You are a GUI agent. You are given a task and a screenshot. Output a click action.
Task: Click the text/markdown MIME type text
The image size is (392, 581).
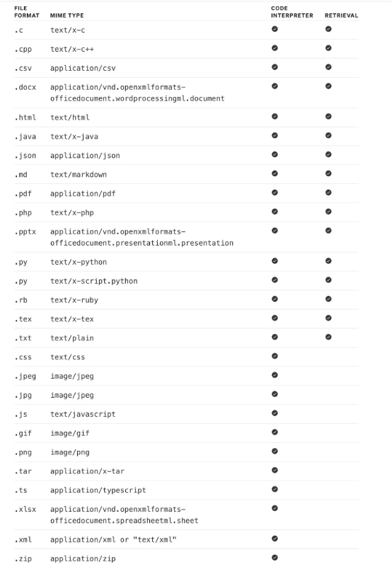click(x=79, y=175)
